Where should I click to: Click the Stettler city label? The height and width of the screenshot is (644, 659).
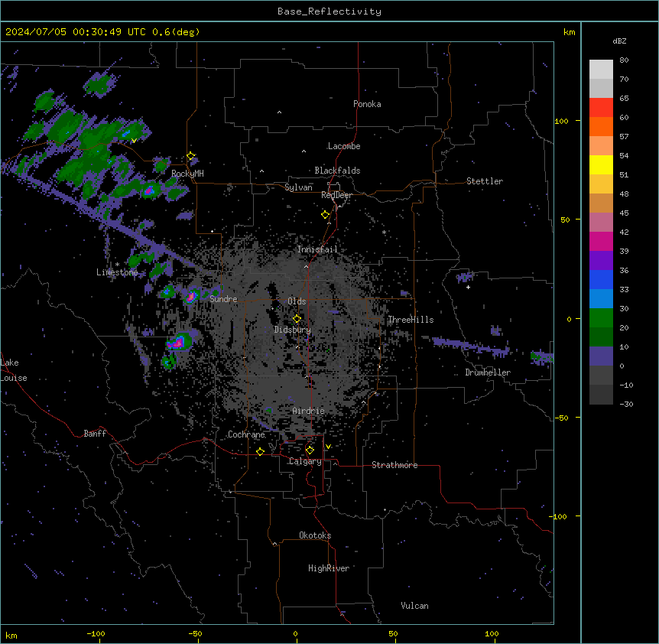tap(485, 181)
